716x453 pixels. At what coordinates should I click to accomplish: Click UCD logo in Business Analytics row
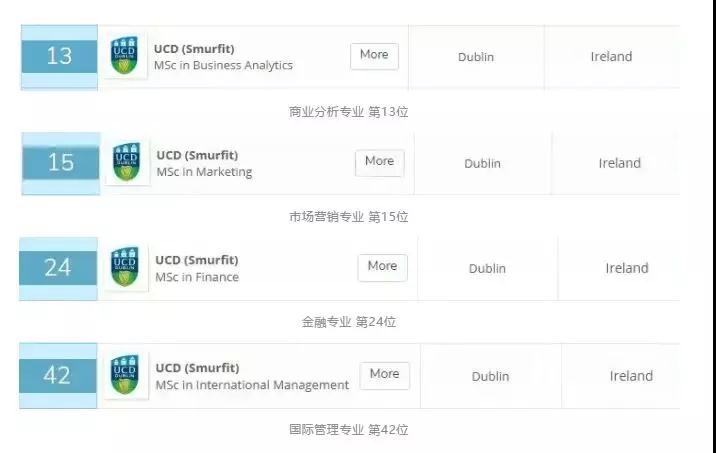pyautogui.click(x=125, y=56)
